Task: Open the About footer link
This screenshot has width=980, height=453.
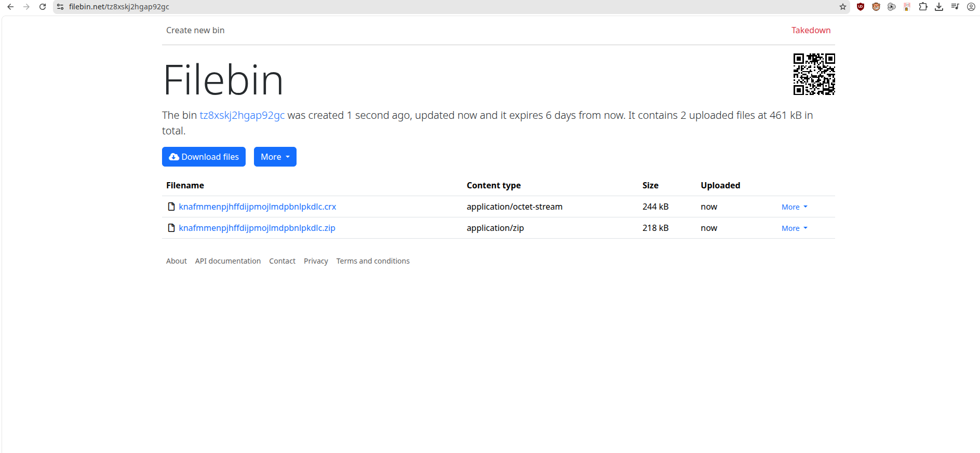Action: click(177, 261)
